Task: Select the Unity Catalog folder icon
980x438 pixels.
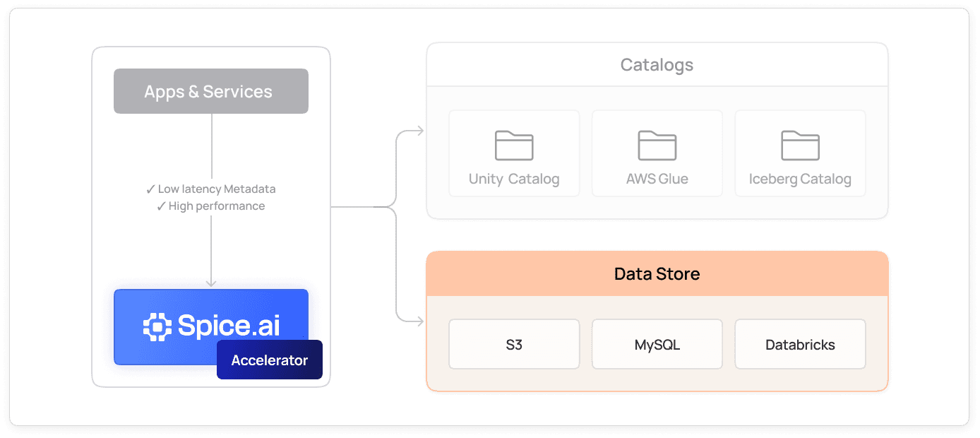Action: (514, 145)
